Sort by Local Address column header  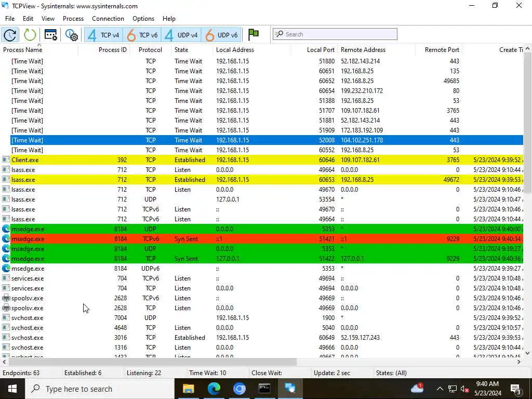(235, 50)
